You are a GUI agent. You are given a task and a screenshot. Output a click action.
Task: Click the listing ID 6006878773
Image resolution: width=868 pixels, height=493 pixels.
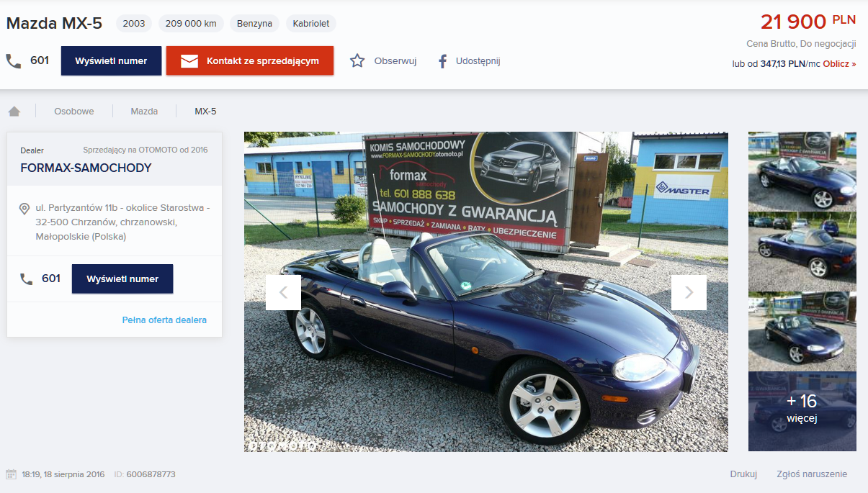coord(151,474)
